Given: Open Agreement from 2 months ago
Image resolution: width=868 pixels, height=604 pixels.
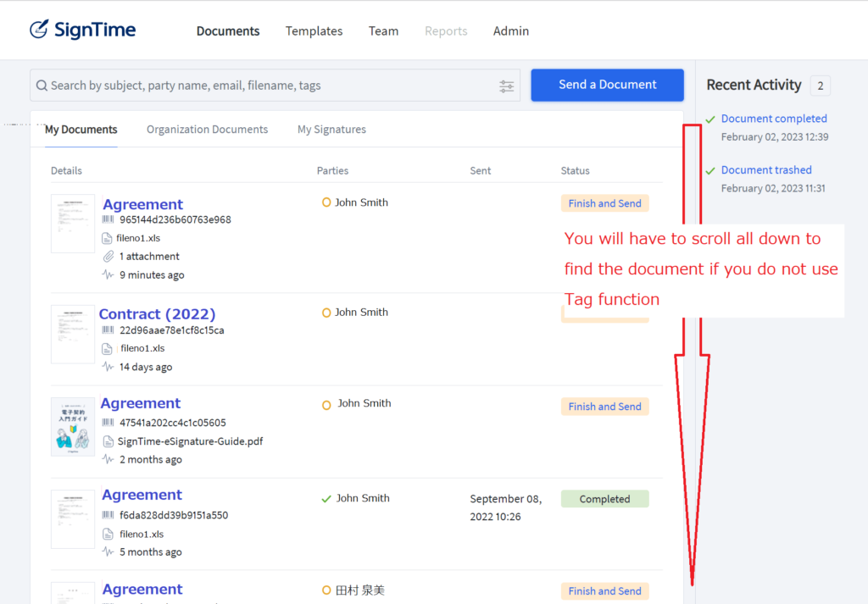Looking at the screenshot, I should tap(141, 403).
